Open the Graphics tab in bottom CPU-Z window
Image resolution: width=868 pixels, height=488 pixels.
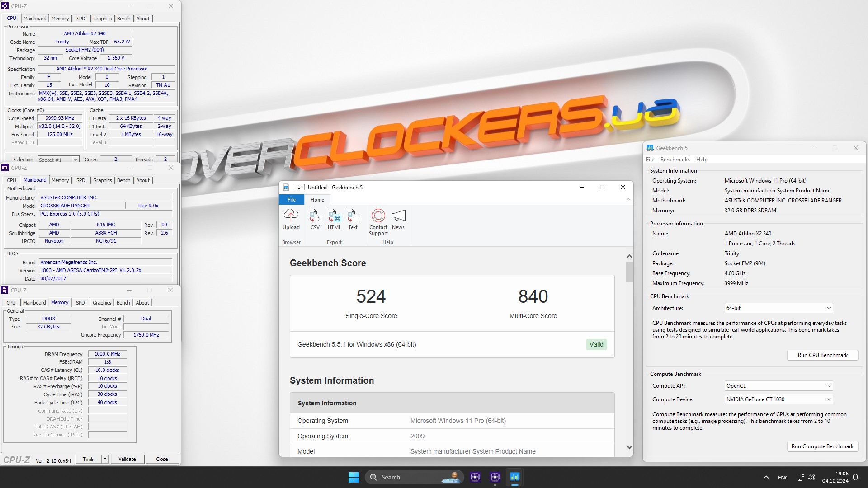point(102,303)
